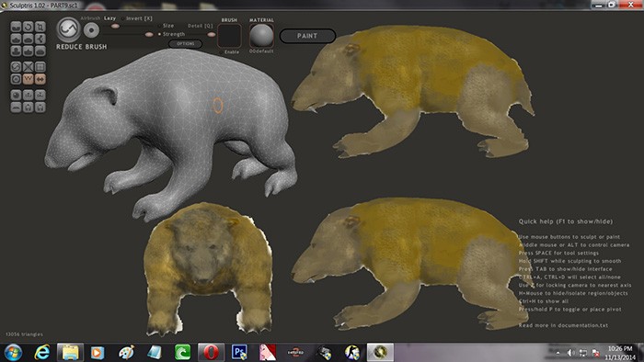Select the Size pressure radio button
The image size is (644, 362).
tap(159, 26)
